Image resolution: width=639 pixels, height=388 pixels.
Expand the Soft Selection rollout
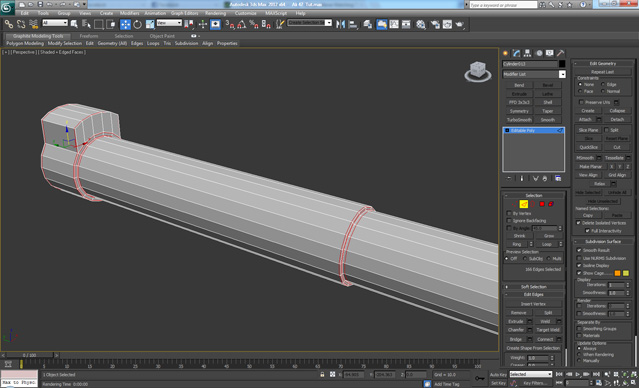533,287
